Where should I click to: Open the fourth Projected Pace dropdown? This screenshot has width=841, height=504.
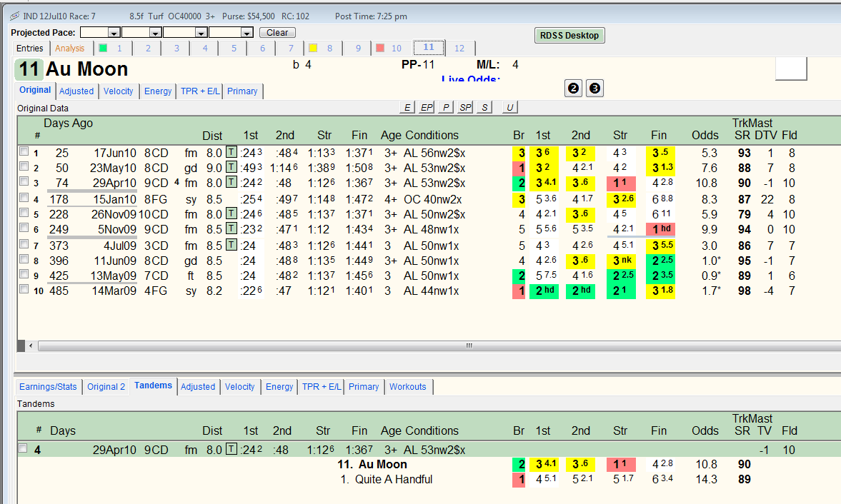click(x=247, y=33)
